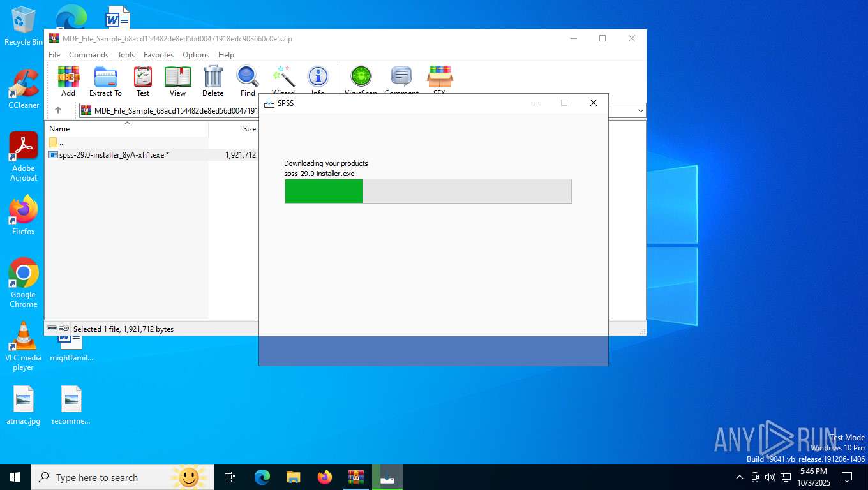Open the Windows Start menu
This screenshot has width=868, height=490.
point(15,477)
